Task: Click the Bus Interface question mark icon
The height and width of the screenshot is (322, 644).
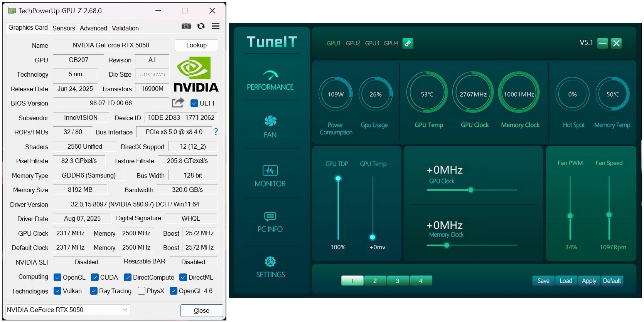Action: [216, 132]
